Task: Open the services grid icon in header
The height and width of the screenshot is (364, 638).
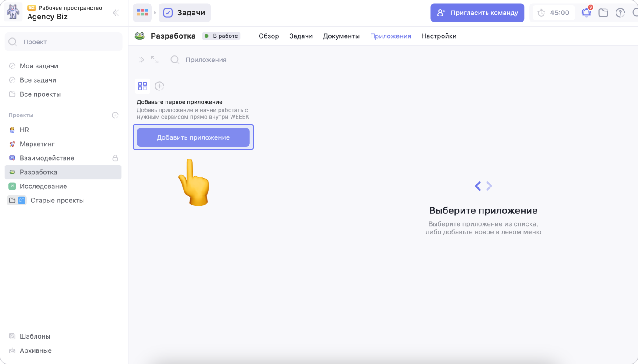Action: [142, 13]
